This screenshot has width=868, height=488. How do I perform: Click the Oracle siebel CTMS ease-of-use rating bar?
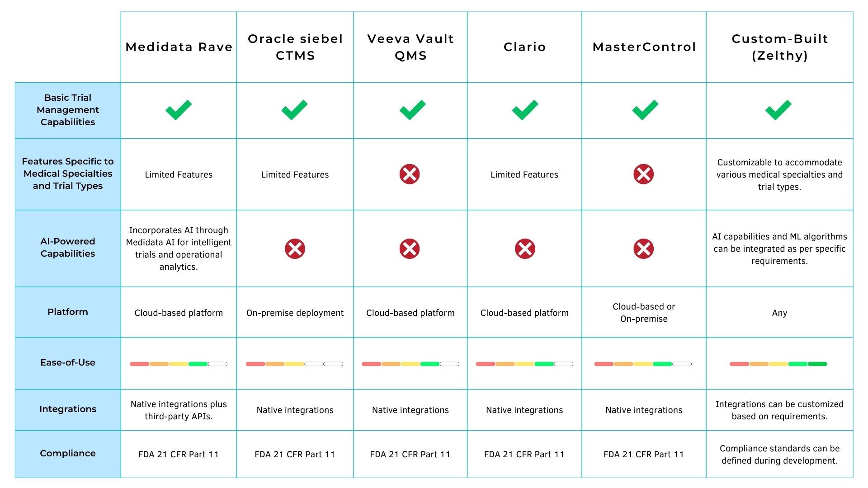click(294, 364)
